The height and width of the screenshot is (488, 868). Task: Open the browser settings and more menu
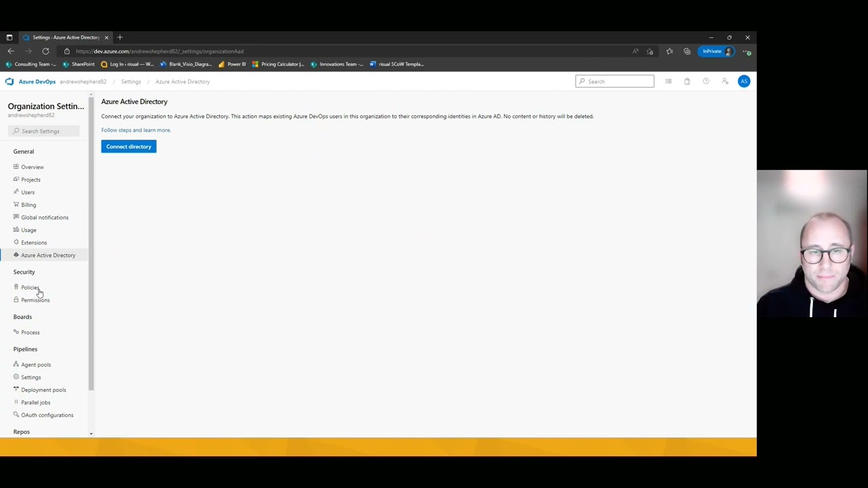click(x=747, y=52)
